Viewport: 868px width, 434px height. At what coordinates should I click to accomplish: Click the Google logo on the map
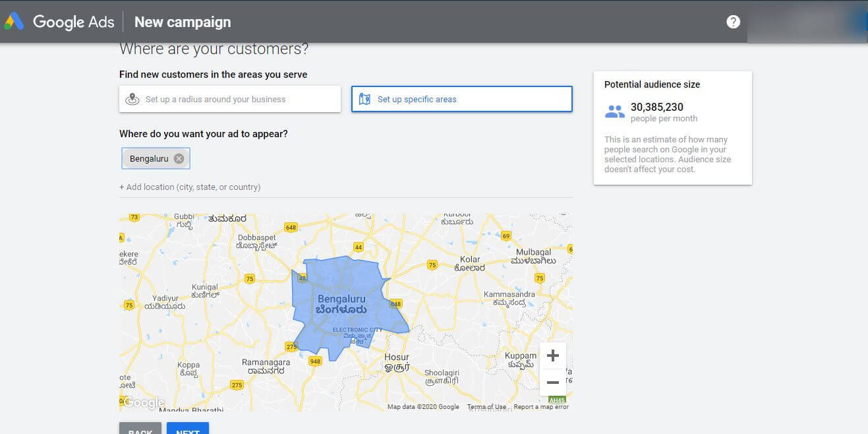point(144,402)
